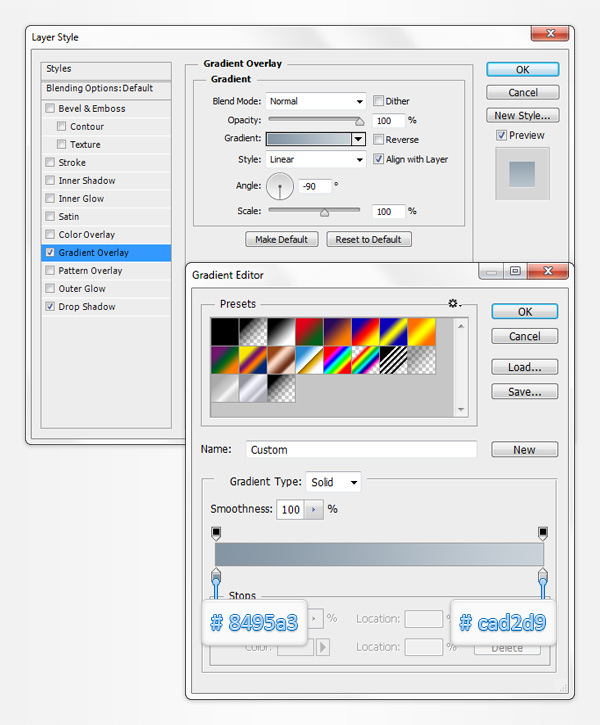Select Blending Options: Default entry

coord(99,88)
